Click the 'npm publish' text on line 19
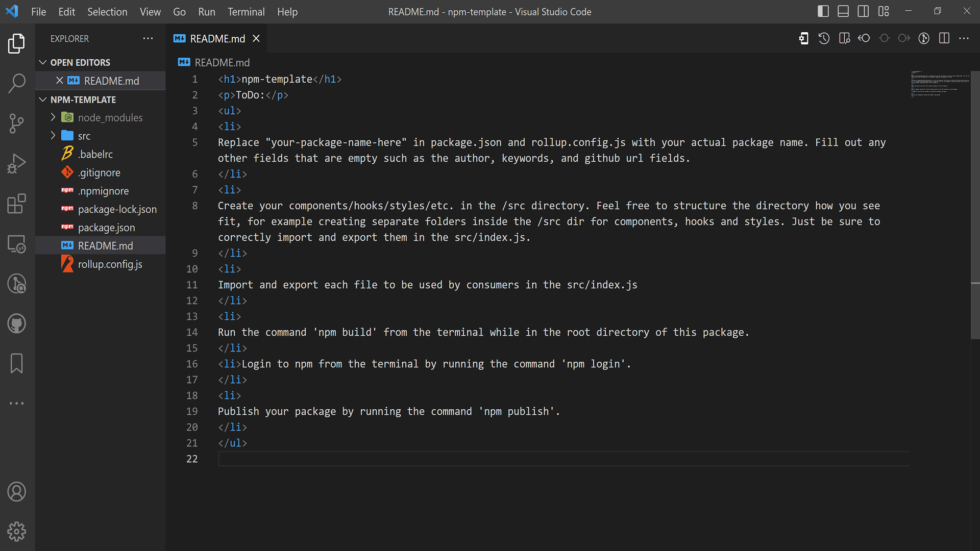Image resolution: width=980 pixels, height=551 pixels. [519, 411]
